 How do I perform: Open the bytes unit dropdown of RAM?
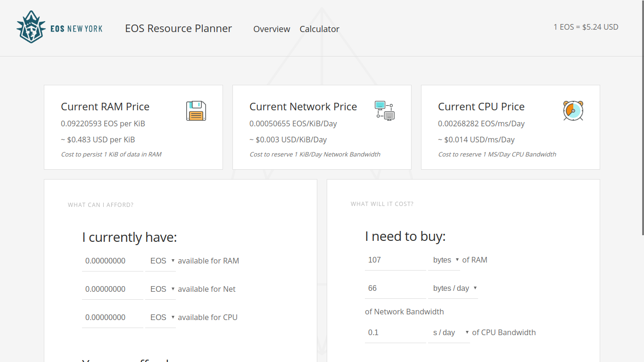444,260
